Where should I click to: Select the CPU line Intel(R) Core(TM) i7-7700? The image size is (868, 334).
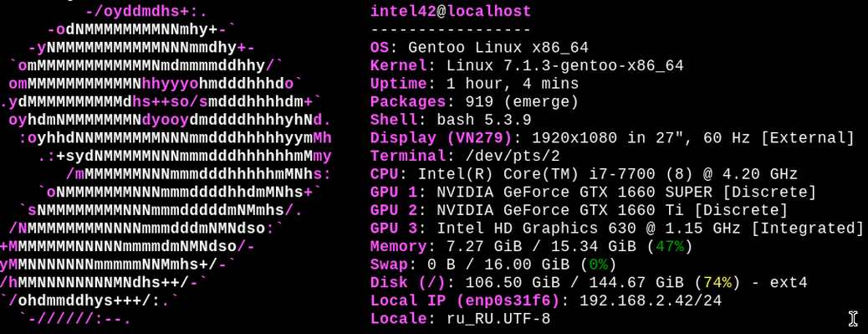pyautogui.click(x=584, y=174)
